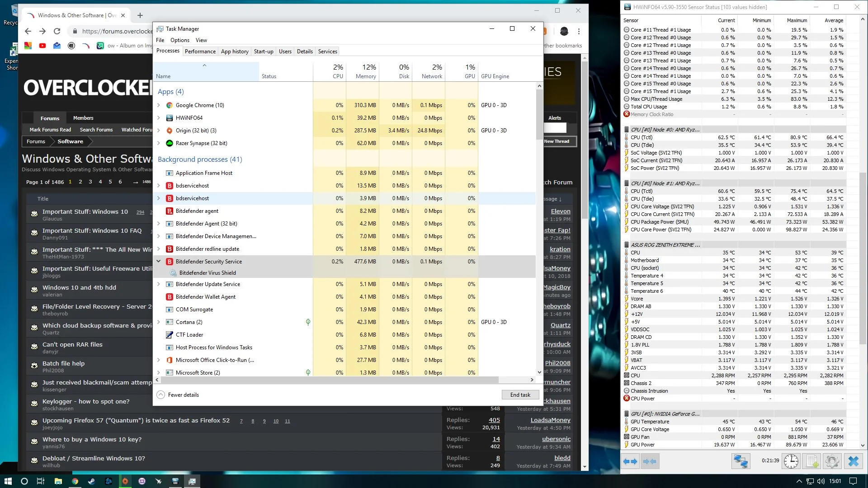This screenshot has width=868, height=488.
Task: Switch to the App history tab
Action: click(235, 52)
